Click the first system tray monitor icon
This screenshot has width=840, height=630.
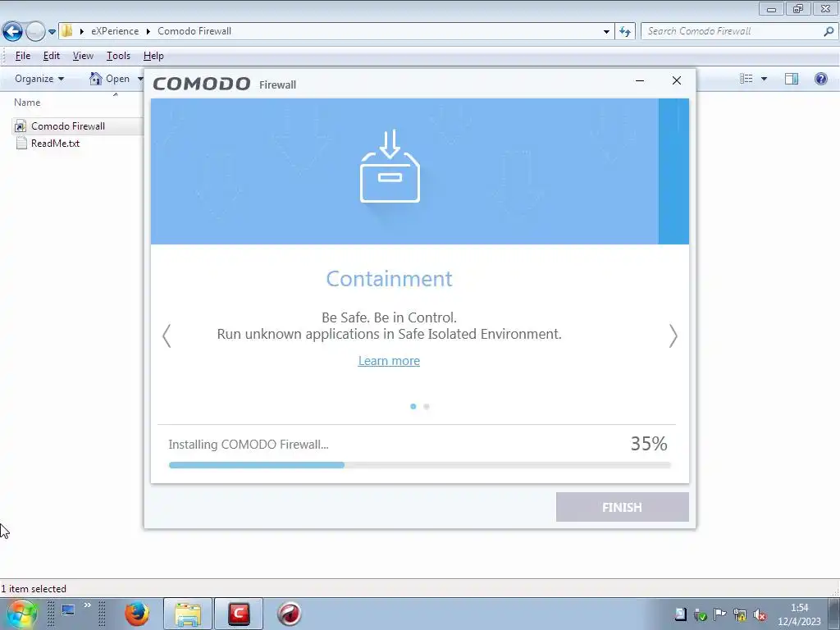click(x=680, y=614)
